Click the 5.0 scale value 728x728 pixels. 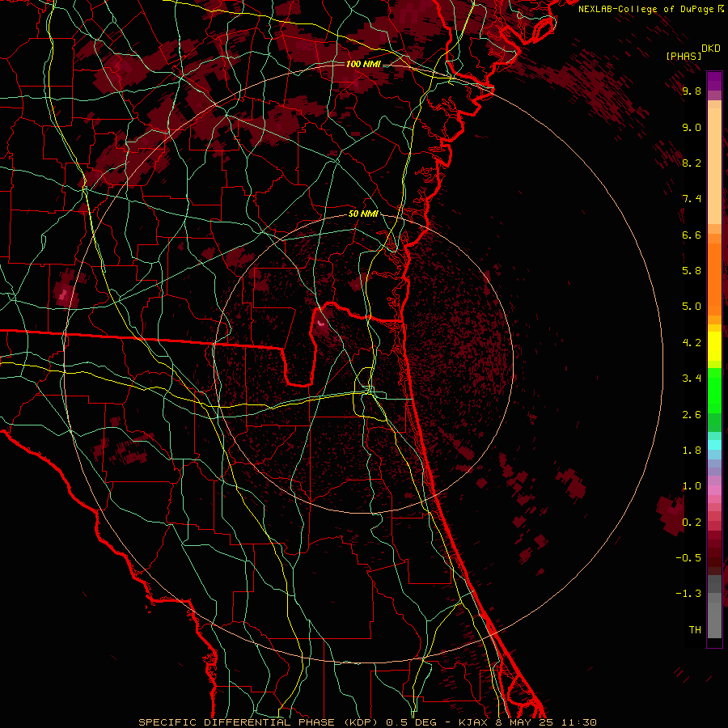click(x=692, y=307)
